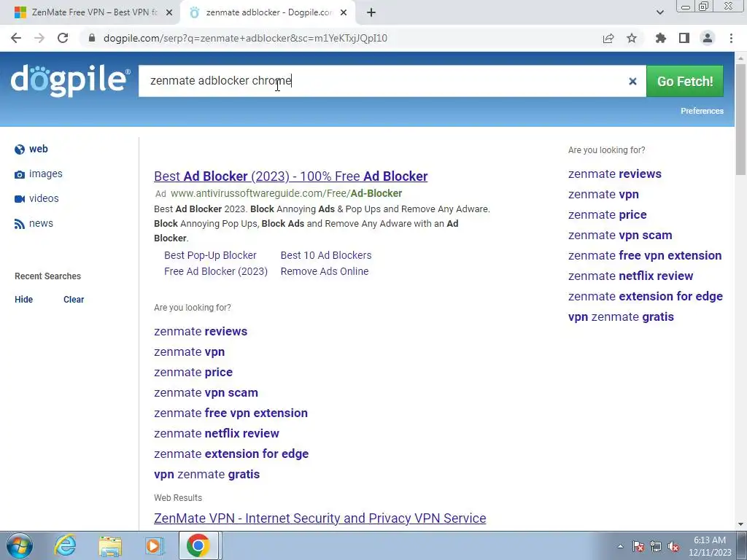The image size is (747, 560).
Task: Select zenmate free vpn extension in main suggestions
Action: (x=231, y=413)
